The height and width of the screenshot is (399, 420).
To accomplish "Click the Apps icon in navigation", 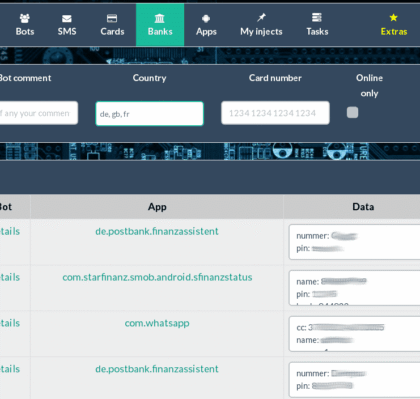I will pyautogui.click(x=206, y=18).
